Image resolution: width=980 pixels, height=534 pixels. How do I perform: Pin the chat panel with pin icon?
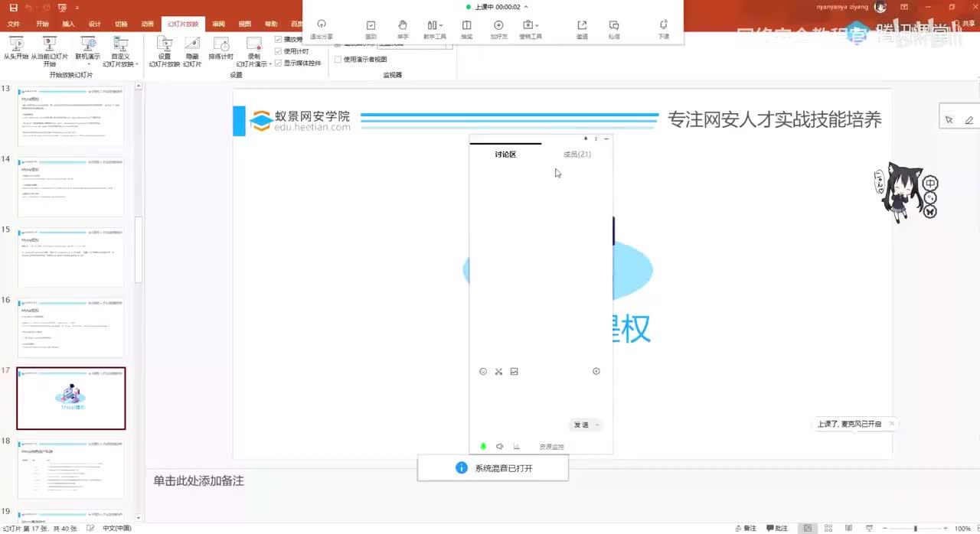tap(586, 138)
